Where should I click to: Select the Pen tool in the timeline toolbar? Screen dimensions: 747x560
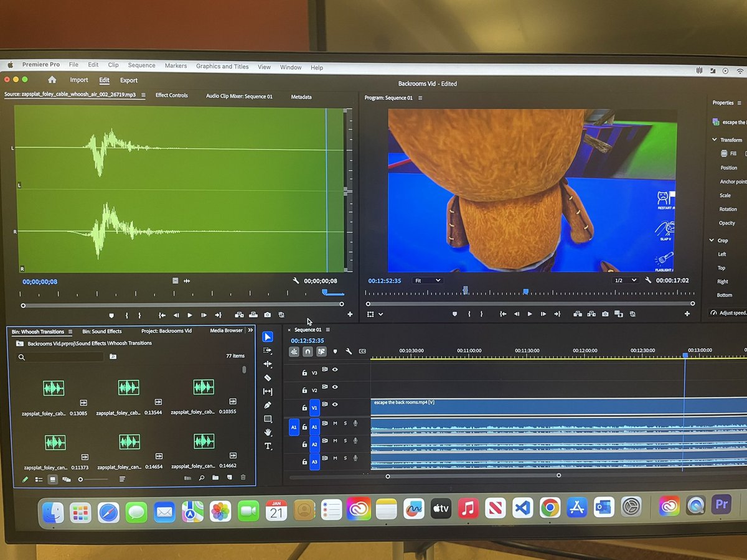coord(268,404)
